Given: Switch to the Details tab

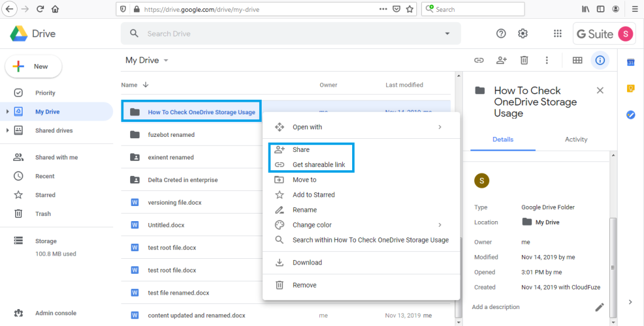Looking at the screenshot, I should tap(502, 139).
